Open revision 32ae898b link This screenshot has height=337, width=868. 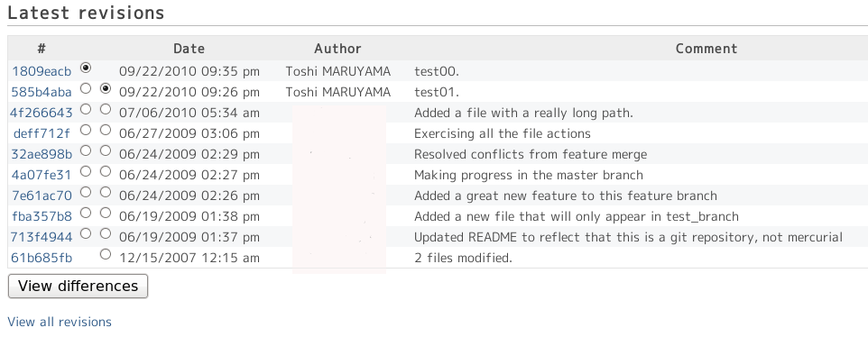(42, 154)
